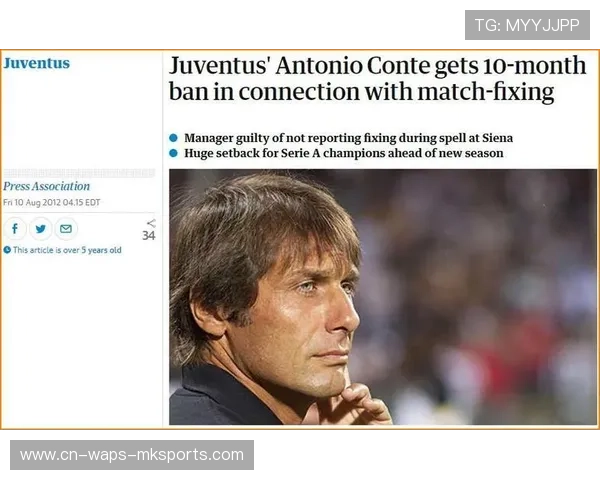
Task: Share the article via email icon
Action: pos(66,229)
